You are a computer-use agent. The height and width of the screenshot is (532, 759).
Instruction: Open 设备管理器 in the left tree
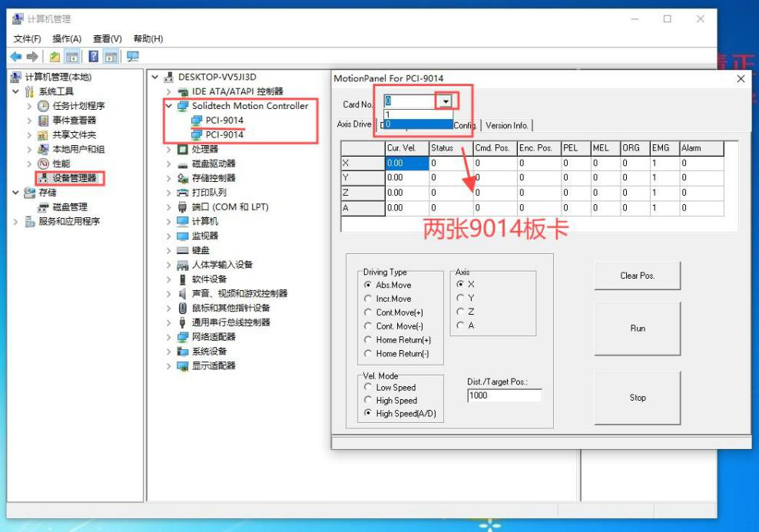tap(75, 178)
